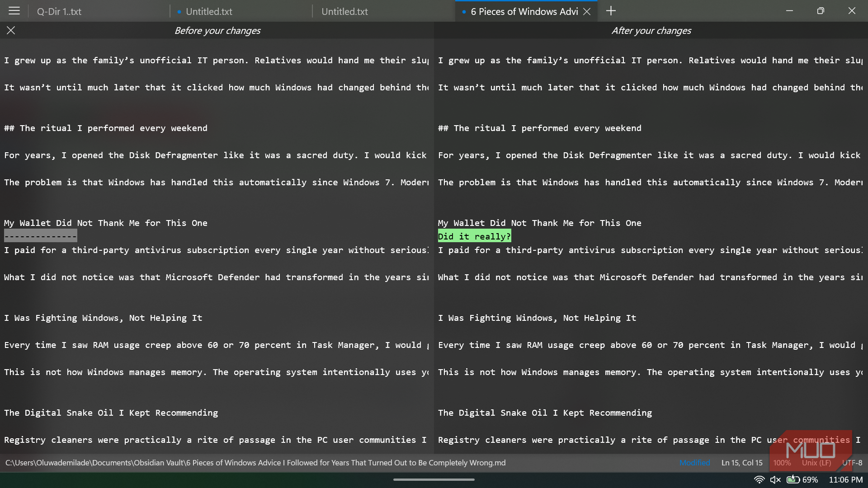The height and width of the screenshot is (488, 868).
Task: Open Wi-Fi network tray icon
Action: tap(759, 479)
